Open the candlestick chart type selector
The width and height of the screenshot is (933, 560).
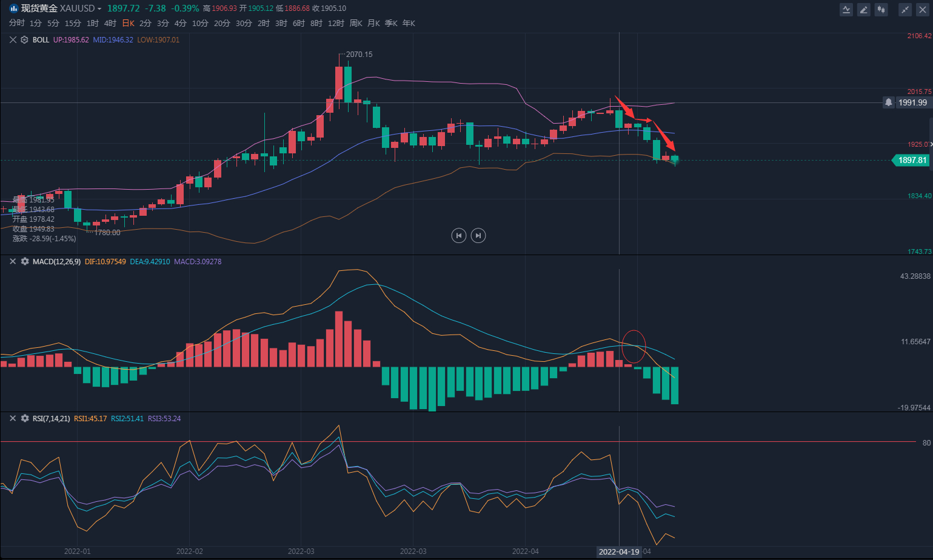click(881, 9)
